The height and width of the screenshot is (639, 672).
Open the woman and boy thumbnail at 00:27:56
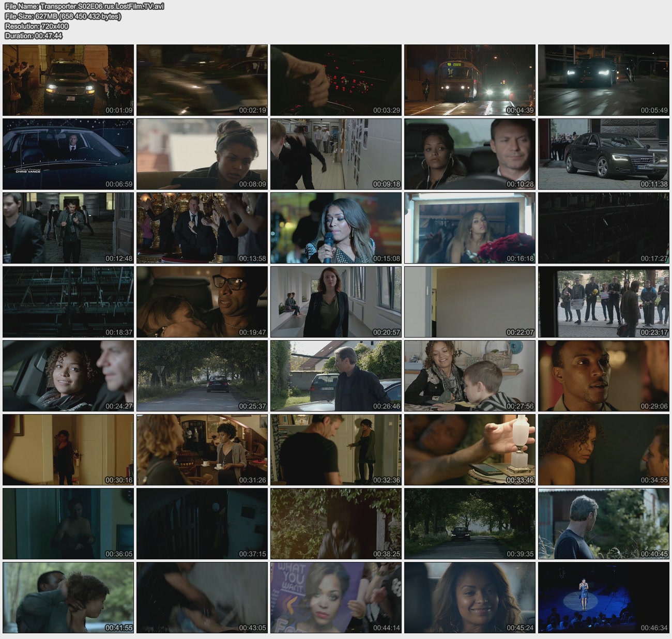point(470,376)
